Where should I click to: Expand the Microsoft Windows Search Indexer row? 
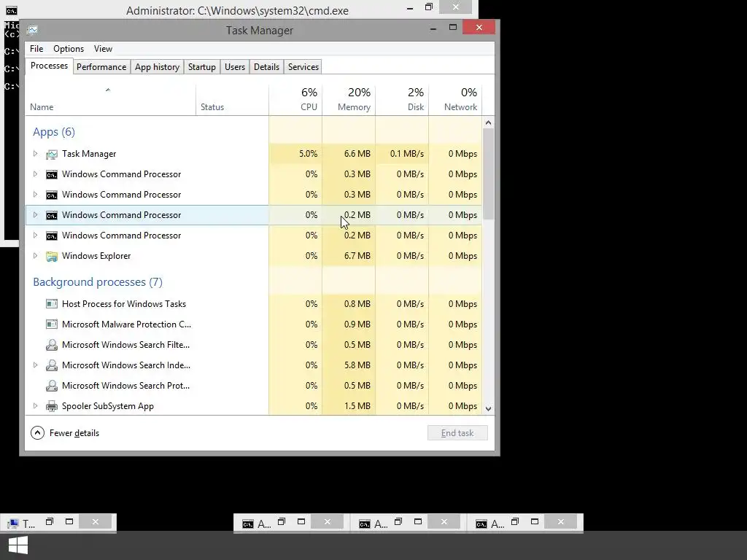point(35,365)
